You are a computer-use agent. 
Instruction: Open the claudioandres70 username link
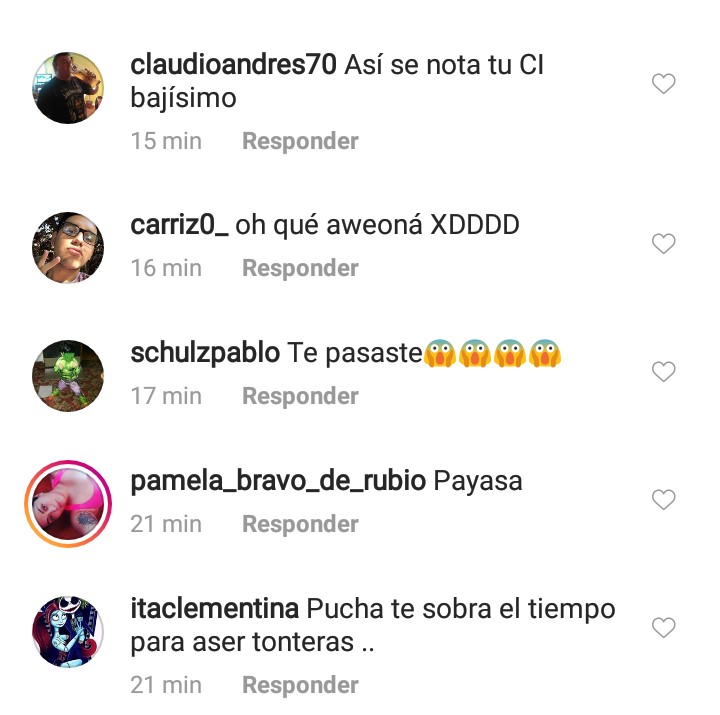click(233, 65)
